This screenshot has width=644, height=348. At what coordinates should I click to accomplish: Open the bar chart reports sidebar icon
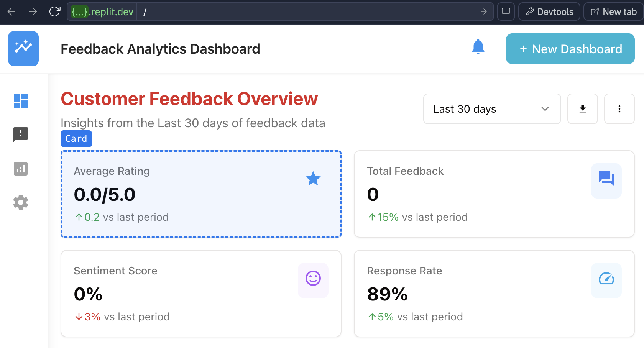point(21,168)
